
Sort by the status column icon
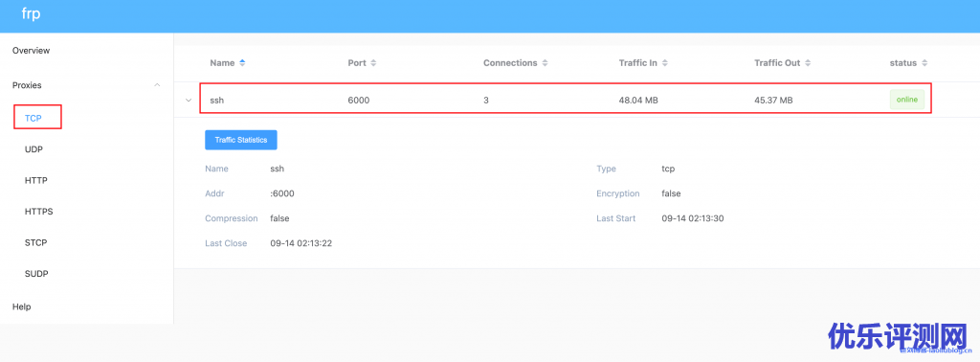(924, 63)
